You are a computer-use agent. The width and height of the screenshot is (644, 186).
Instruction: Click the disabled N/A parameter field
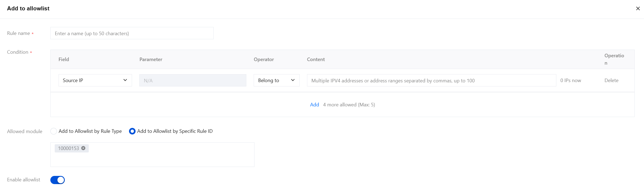193,80
